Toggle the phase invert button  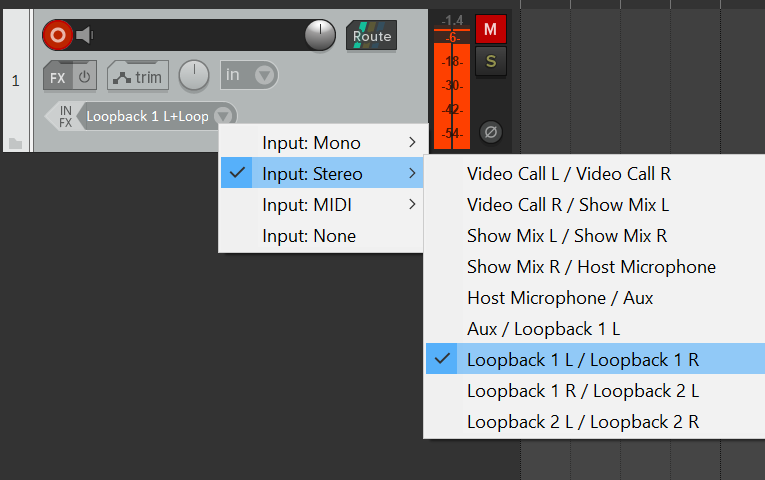(491, 132)
